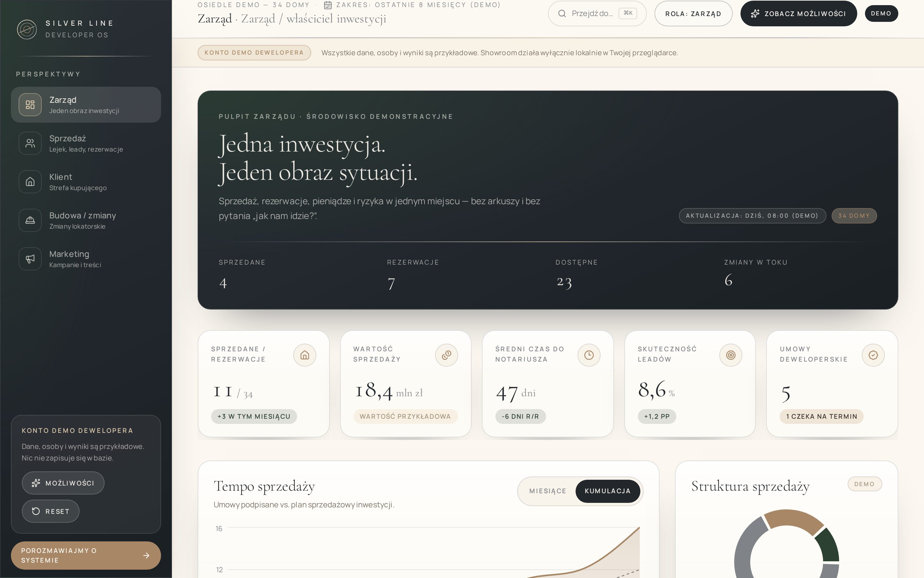Click the Sprzedaż people icon
Image resolution: width=924 pixels, height=578 pixels.
(x=30, y=143)
